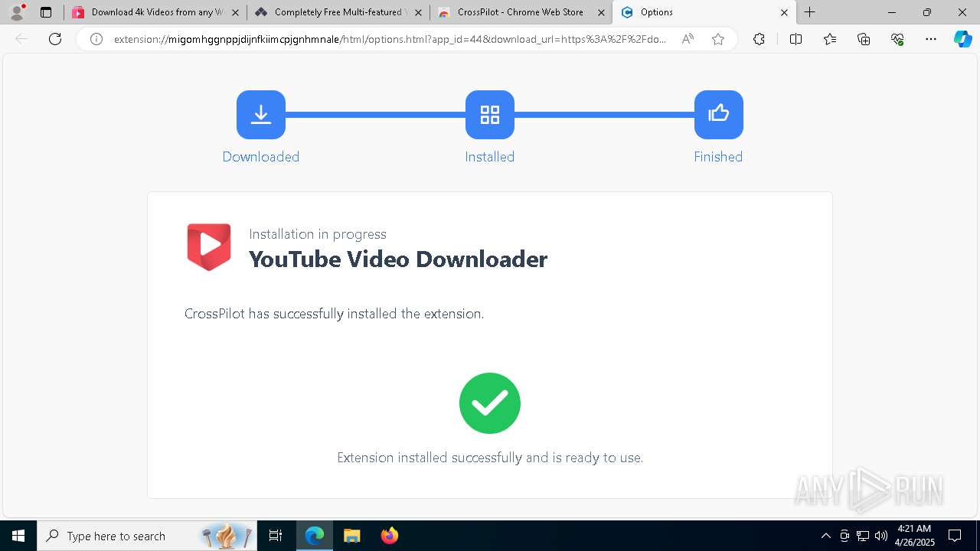The width and height of the screenshot is (980, 551).
Task: Open the clock and date flyout
Action: [x=914, y=536]
